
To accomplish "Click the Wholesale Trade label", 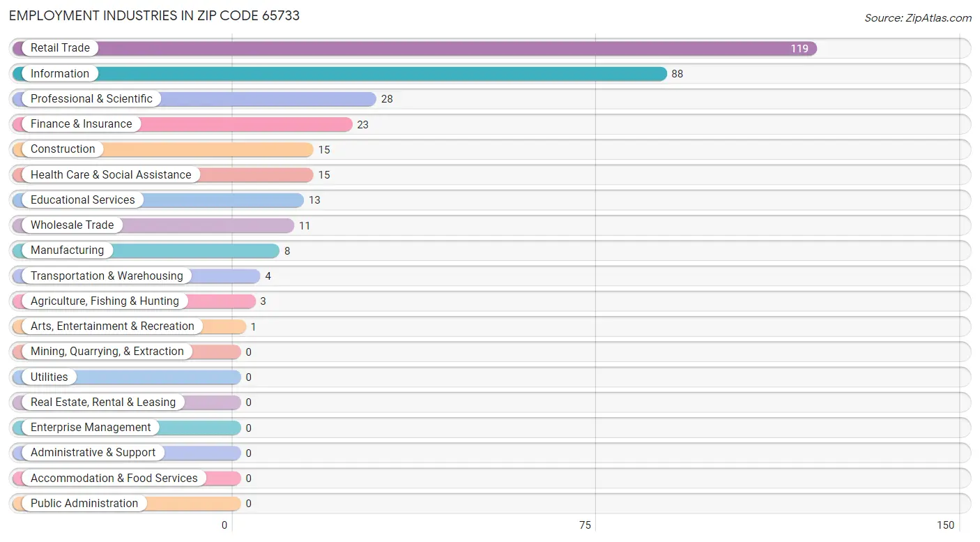I will tap(72, 225).
